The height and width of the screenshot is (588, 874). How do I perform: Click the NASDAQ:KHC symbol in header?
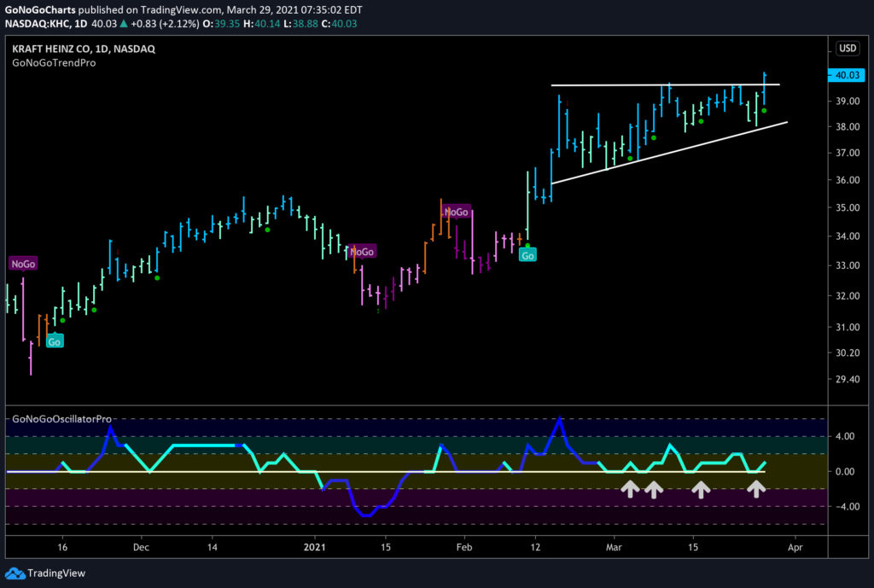point(38,24)
